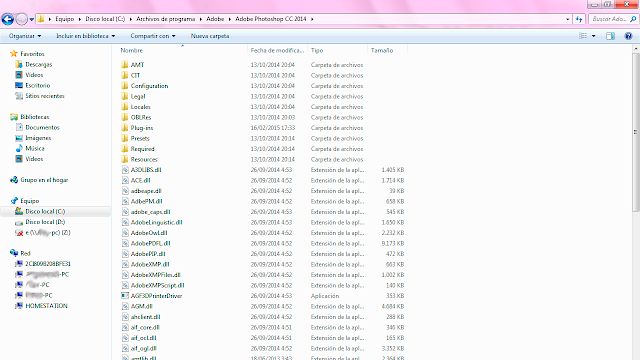The image size is (640, 360).
Task: Open the recent locations dropdown arrow
Action: point(32,19)
